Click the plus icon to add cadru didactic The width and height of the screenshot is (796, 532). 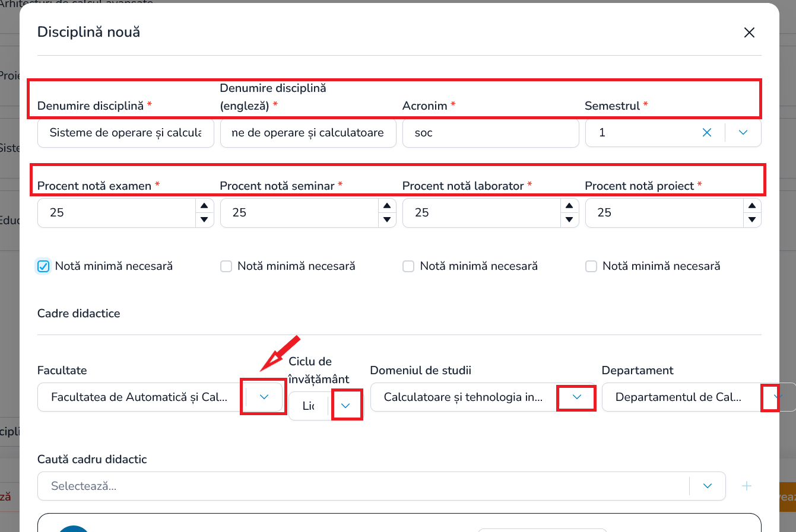[747, 486]
